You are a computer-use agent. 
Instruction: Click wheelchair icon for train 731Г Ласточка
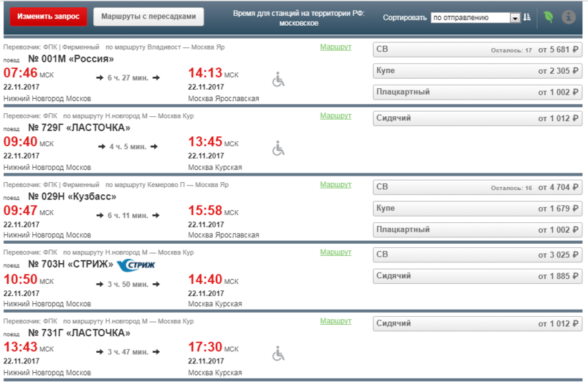pos(278,353)
